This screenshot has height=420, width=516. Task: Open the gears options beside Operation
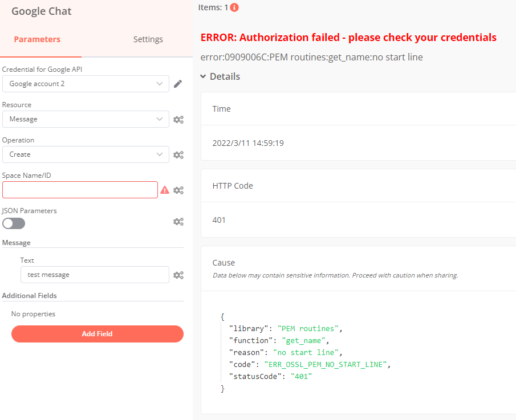178,155
